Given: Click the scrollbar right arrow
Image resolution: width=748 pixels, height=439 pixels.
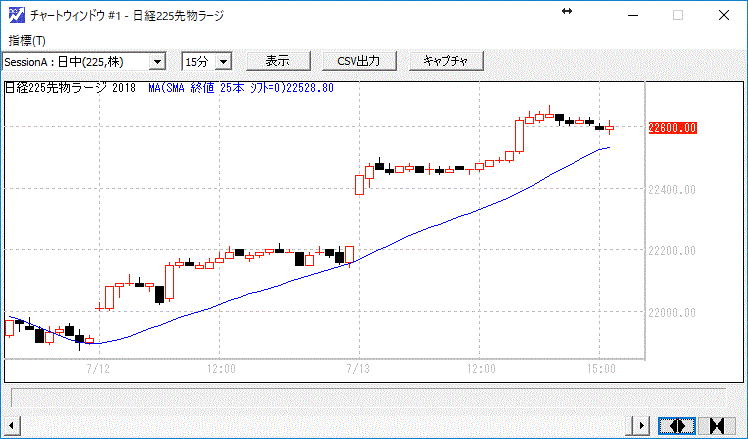Looking at the screenshot, I should point(641,425).
